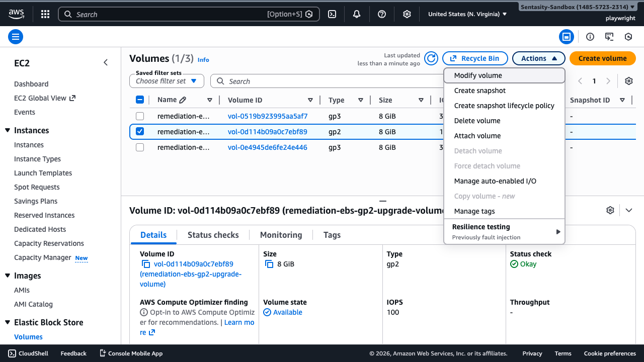Screen dimensions: 644x362
Task: Switch to the Monitoring tab
Action: point(281,235)
